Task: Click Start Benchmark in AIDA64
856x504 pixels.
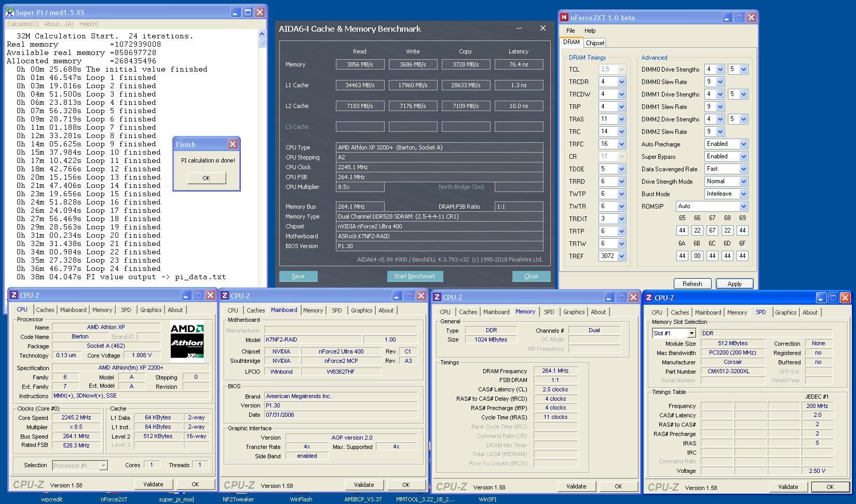Action: 415,276
